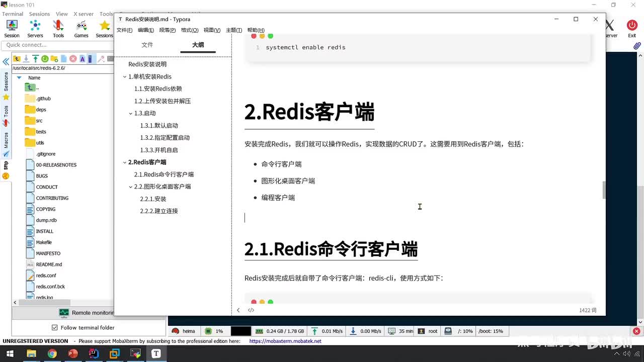Viewport: 644px width, 362px height.
Task: Go to parent folder in SFTP toolbar
Action: [17, 59]
